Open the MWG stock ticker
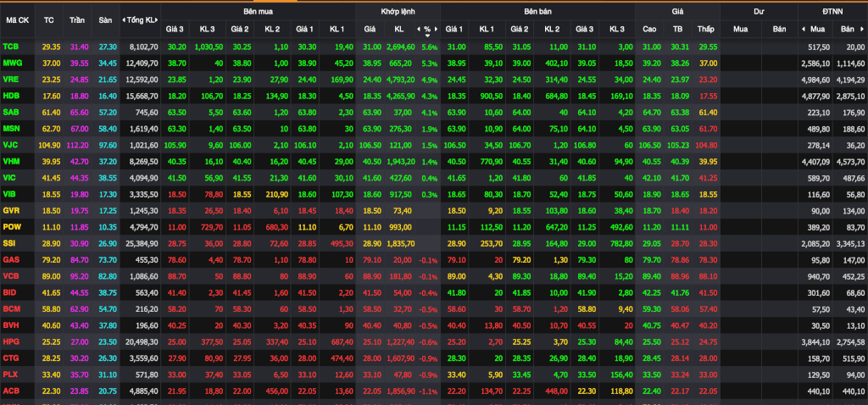The width and height of the screenshot is (868, 405). click(11, 64)
